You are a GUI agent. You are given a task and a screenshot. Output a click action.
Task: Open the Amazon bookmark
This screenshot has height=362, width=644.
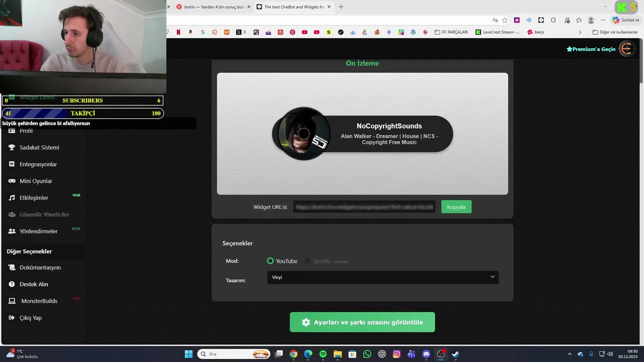190,32
